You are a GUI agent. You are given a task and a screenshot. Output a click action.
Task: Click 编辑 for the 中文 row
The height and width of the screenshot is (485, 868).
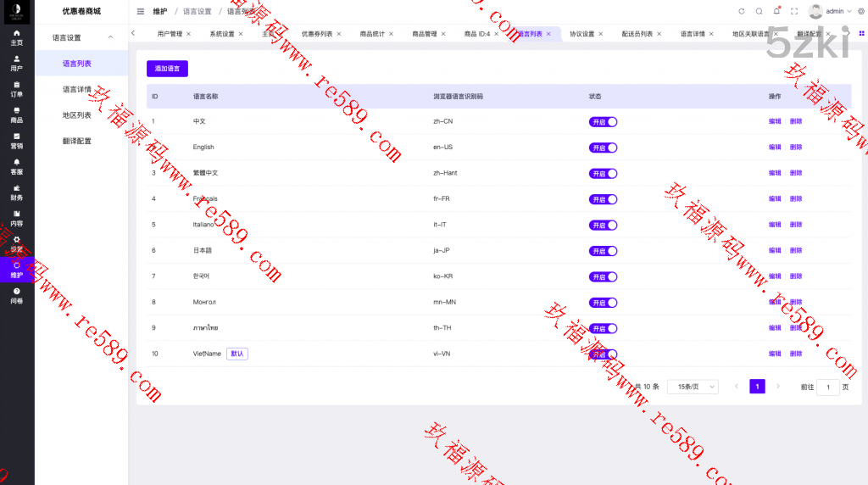[775, 121]
